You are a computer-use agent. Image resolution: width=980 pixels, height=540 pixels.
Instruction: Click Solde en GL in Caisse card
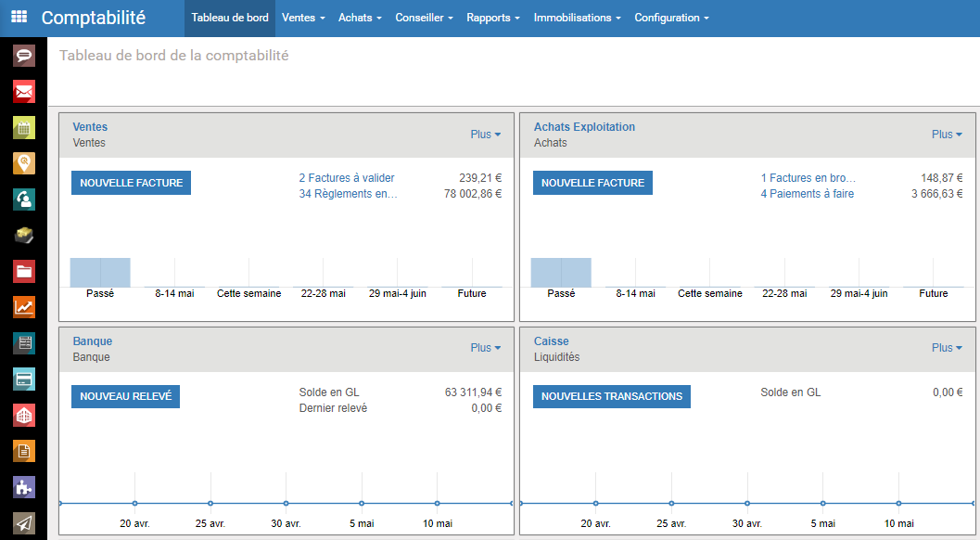791,392
